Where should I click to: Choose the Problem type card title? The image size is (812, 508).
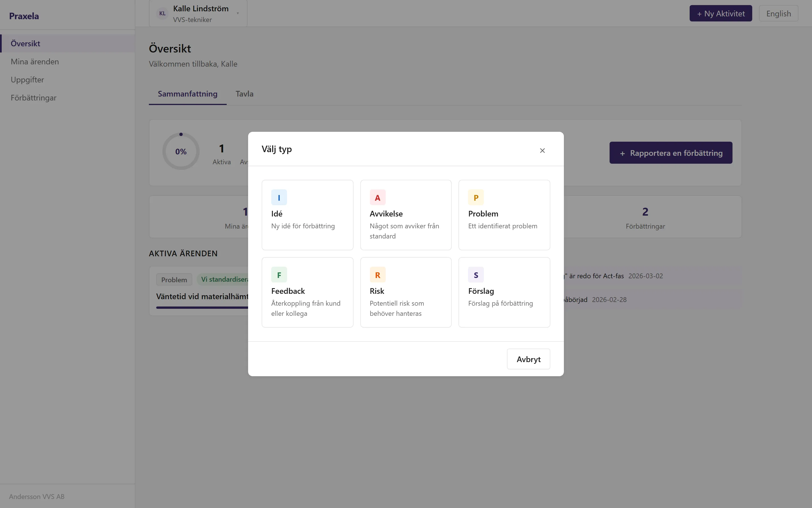tap(483, 214)
